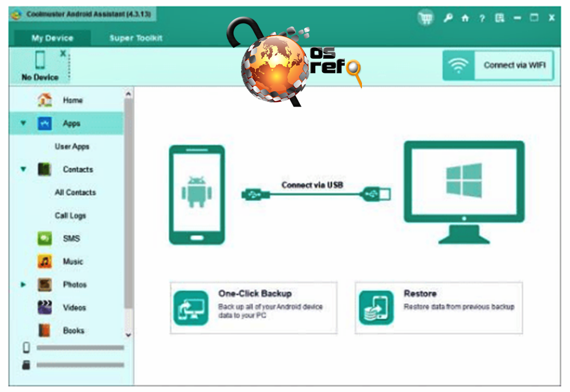Image resolution: width=570 pixels, height=392 pixels.
Task: Click the phone storage icon at sidebar bottom
Action: click(26, 348)
